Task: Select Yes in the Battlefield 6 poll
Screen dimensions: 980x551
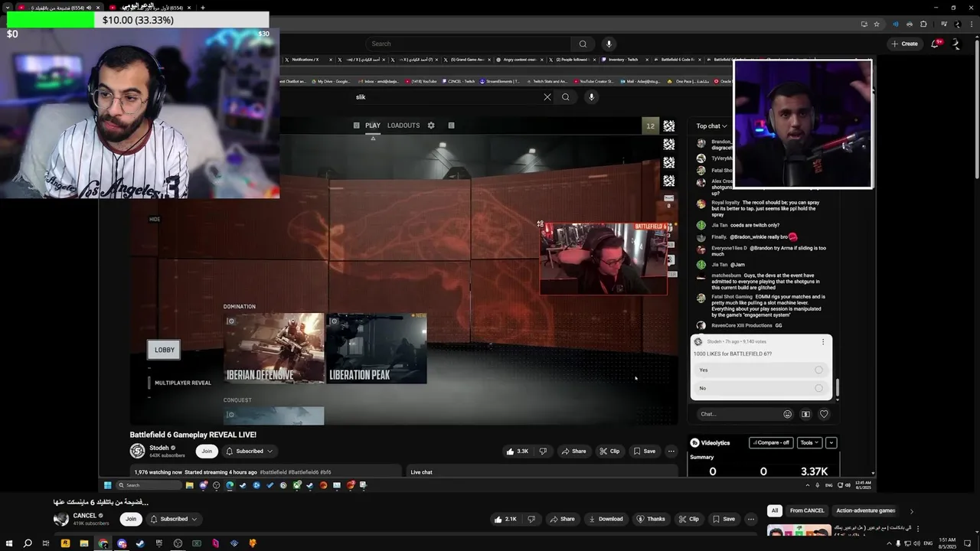Action: (760, 370)
